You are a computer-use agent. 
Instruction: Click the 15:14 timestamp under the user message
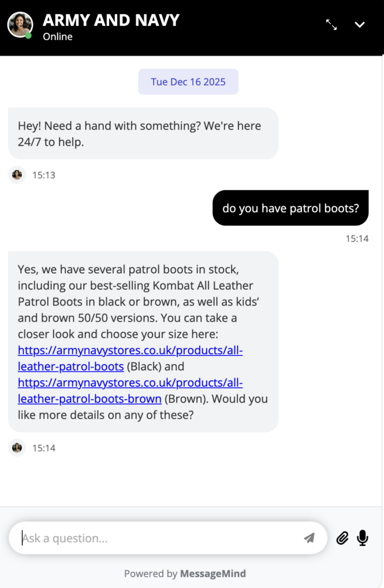357,238
